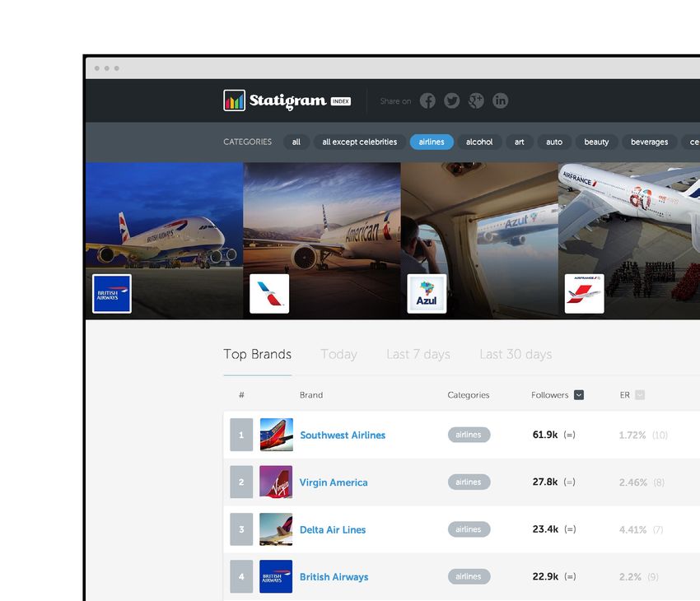Click airlines tag in Delta Air Lines row
Image resolution: width=700 pixels, height=601 pixels.
pyautogui.click(x=469, y=529)
